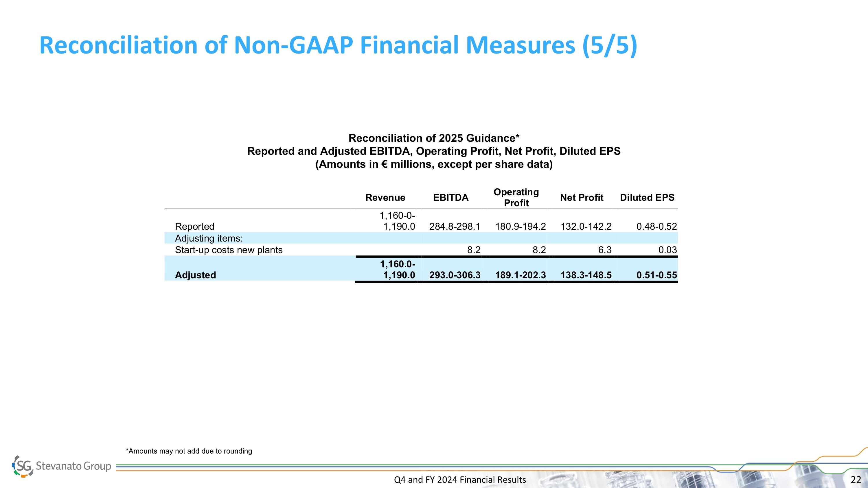This screenshot has height=488, width=868.
Task: Click Reported EBITDA value 284.8-298.1
Action: click(455, 226)
